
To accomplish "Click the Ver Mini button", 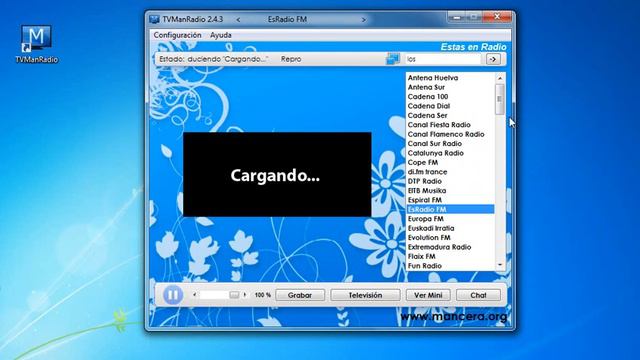I will click(428, 295).
